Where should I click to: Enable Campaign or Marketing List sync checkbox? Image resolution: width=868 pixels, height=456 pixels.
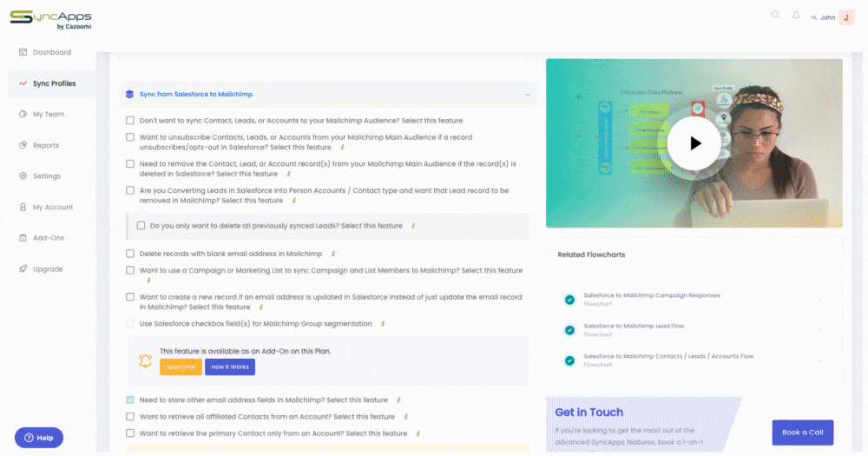[130, 270]
